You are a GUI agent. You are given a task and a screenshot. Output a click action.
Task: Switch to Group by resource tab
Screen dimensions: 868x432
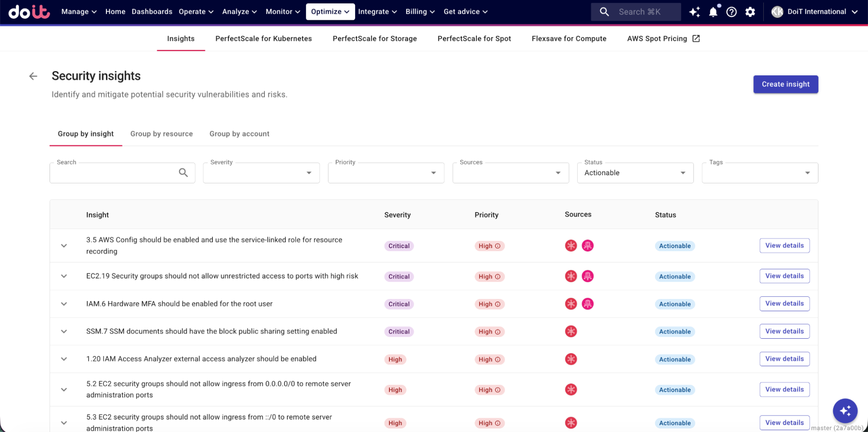tap(162, 134)
